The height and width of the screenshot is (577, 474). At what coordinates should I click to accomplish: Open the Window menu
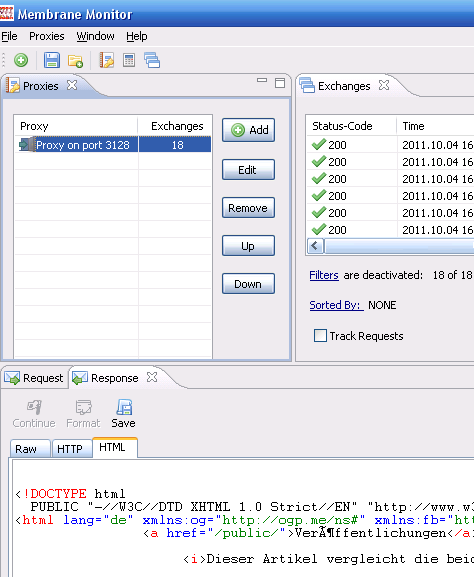(95, 36)
